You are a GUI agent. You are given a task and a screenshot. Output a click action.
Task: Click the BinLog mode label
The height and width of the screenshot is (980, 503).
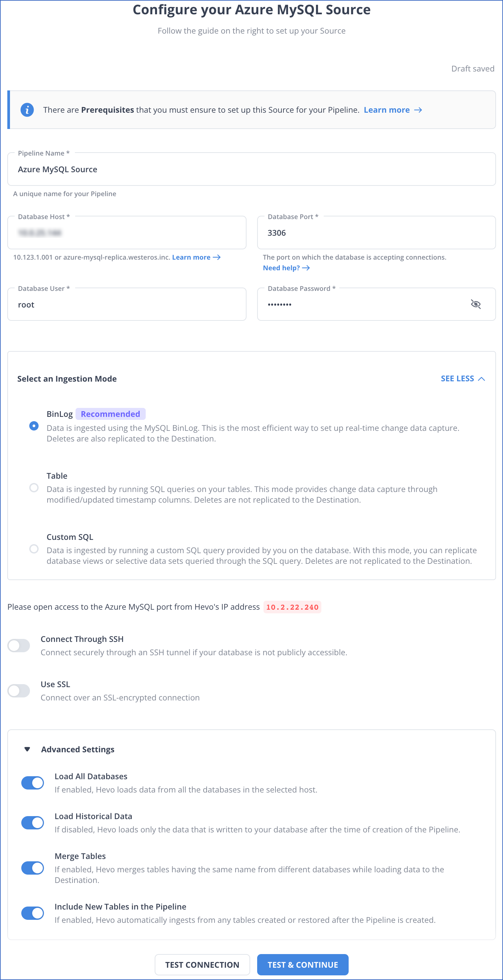[60, 414]
